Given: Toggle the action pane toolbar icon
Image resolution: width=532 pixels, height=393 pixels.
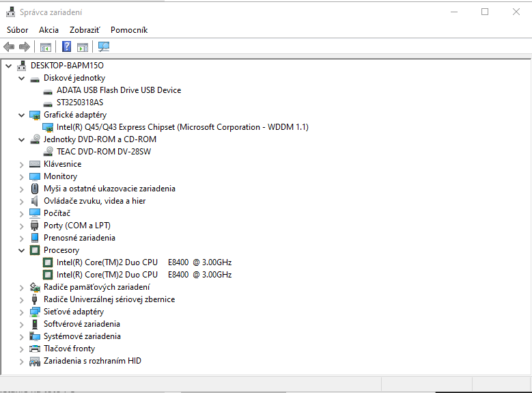Looking at the screenshot, I should coord(83,47).
